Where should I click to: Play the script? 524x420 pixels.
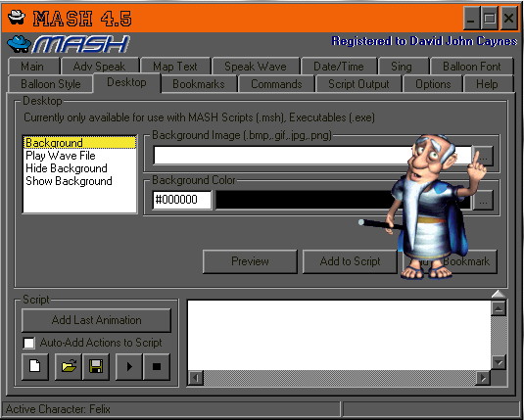pos(129,366)
